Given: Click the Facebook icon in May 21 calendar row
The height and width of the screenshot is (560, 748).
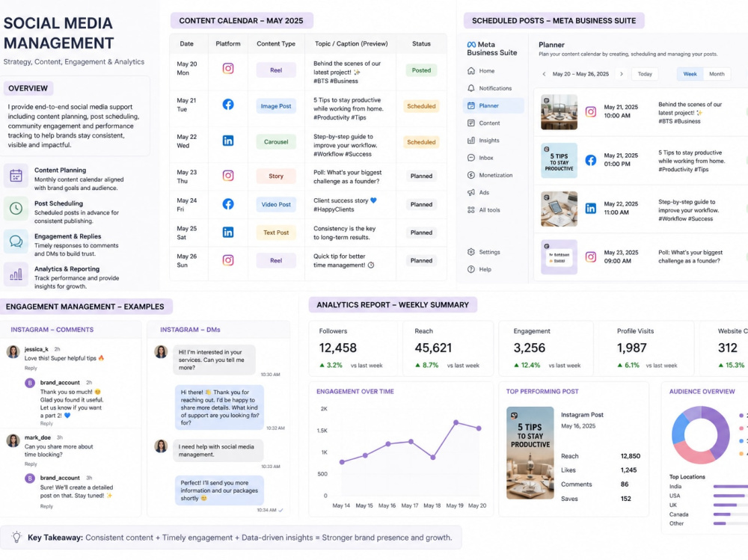Looking at the screenshot, I should (228, 105).
